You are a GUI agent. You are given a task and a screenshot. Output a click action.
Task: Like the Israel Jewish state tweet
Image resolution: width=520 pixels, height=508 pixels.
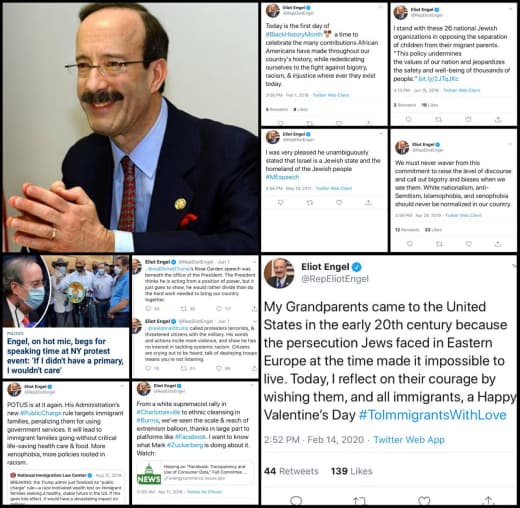(339, 202)
